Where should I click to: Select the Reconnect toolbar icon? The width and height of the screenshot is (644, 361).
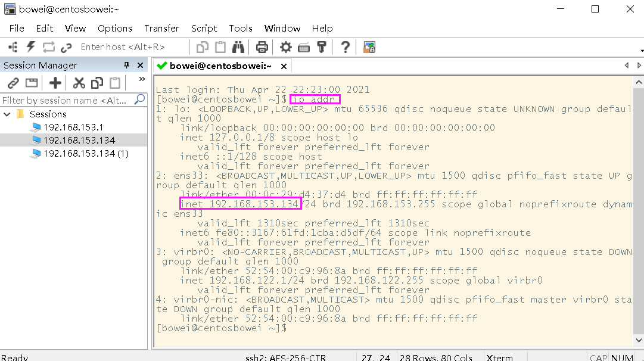pos(49,46)
